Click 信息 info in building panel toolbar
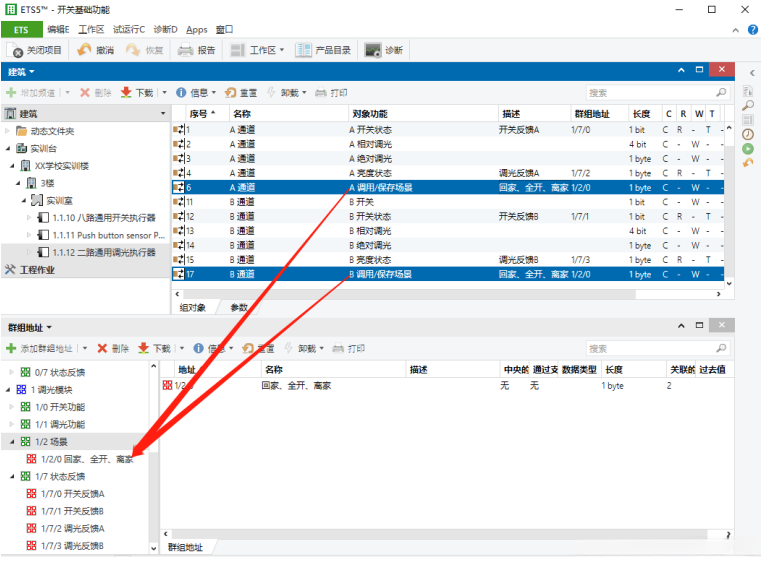This screenshot has height=566, width=770. (195, 92)
